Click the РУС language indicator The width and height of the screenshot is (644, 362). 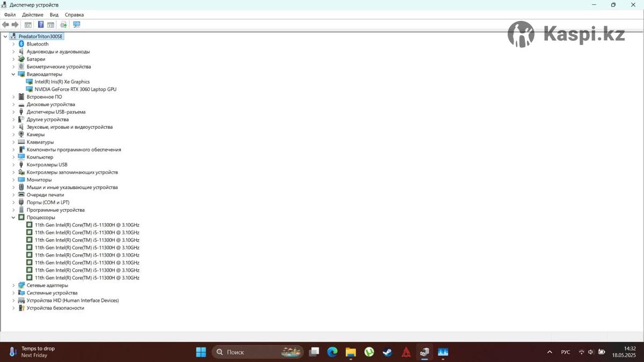(x=566, y=352)
